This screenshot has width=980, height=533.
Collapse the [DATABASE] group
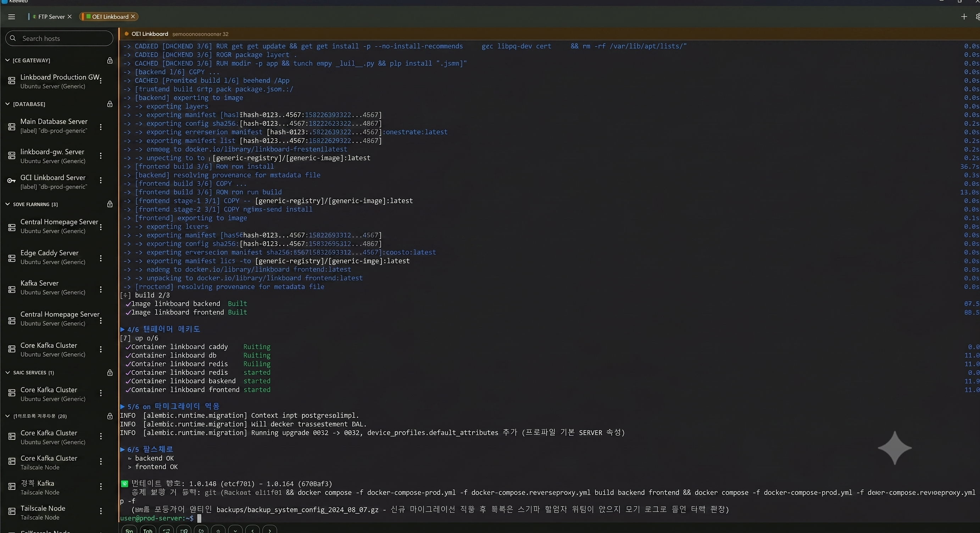click(x=7, y=104)
